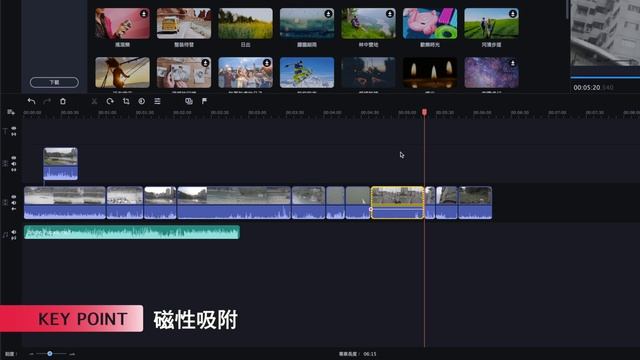Viewport: 640px width, 360px height.
Task: Redo the last undone action
Action: pyautogui.click(x=47, y=101)
